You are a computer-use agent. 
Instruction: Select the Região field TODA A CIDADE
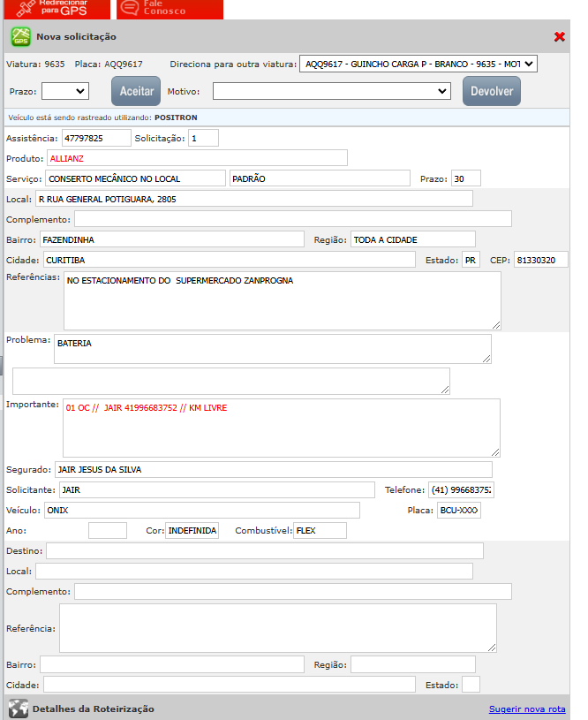413,239
